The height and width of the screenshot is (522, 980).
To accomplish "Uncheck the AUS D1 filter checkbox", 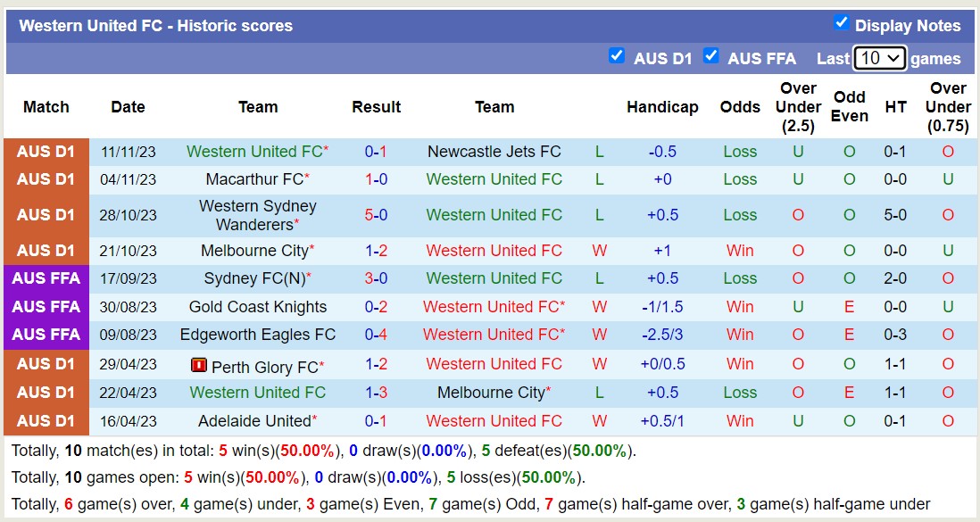I will coord(617,55).
